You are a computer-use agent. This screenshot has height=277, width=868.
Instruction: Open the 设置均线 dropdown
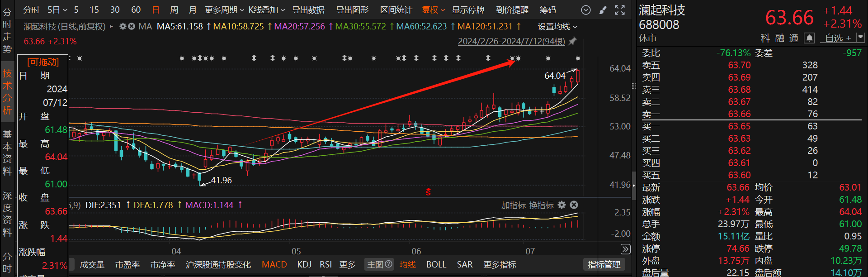(557, 27)
